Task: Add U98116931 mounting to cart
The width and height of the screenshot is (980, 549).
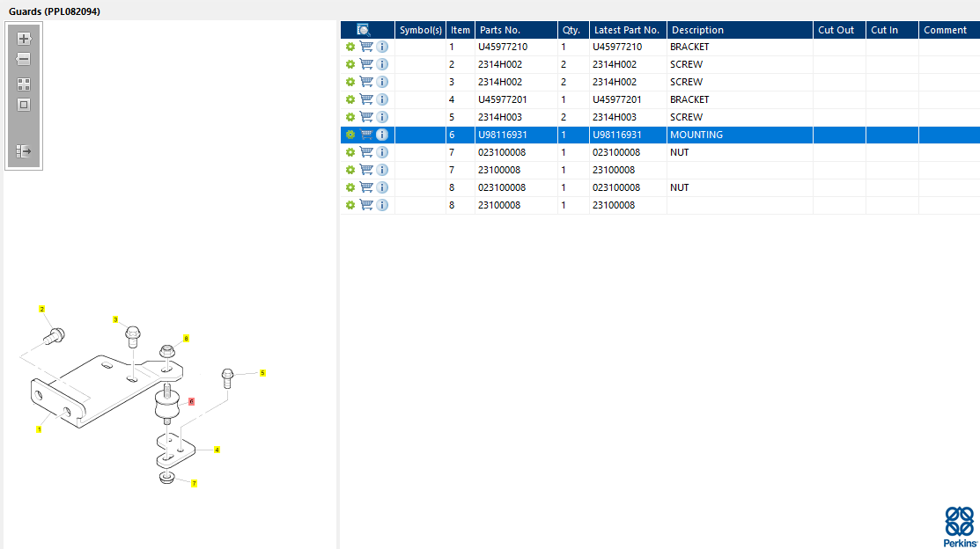Action: tap(366, 135)
